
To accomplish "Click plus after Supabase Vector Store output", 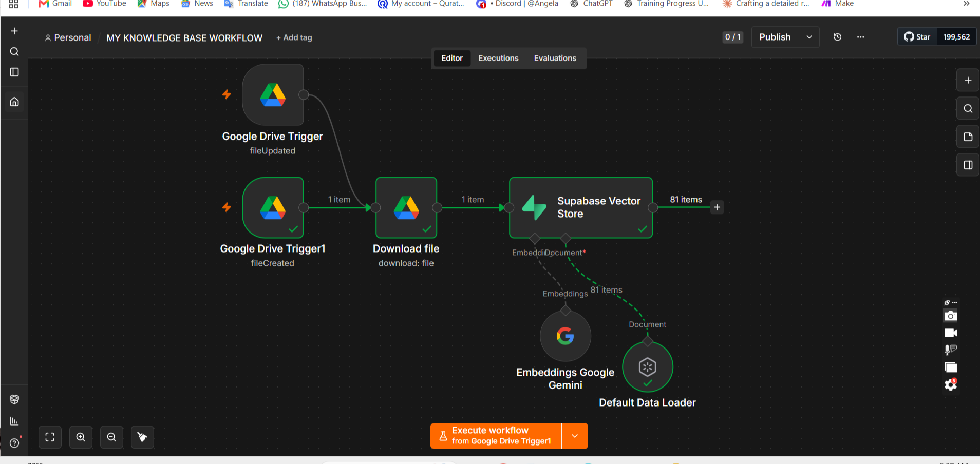I will [717, 207].
